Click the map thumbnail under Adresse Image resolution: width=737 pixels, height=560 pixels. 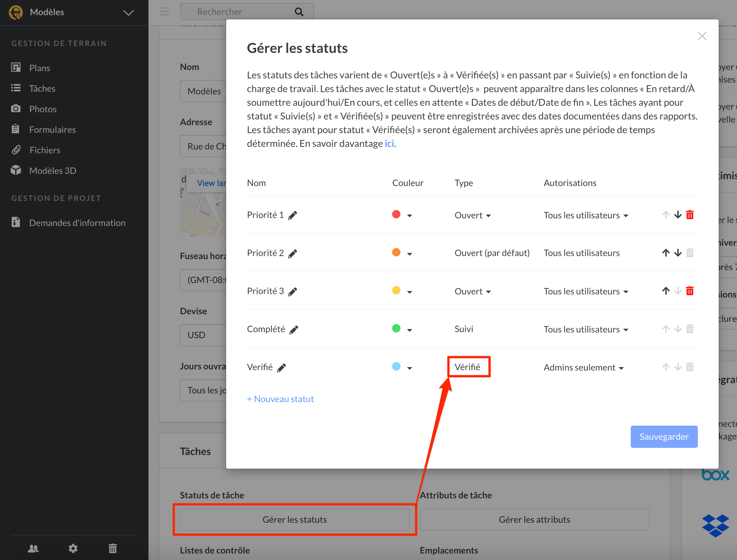tap(203, 202)
